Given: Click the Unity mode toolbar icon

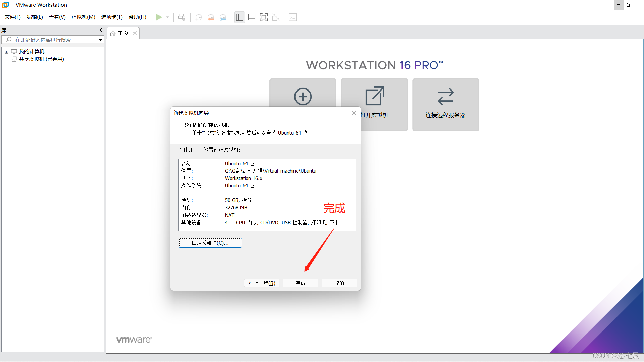Looking at the screenshot, I should pos(276,17).
